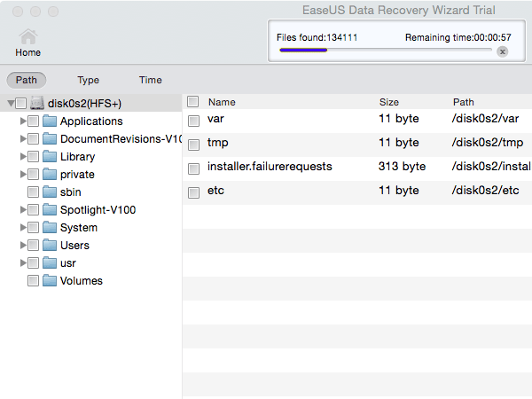Click the Remaining time:00:00:57 label

(458, 37)
